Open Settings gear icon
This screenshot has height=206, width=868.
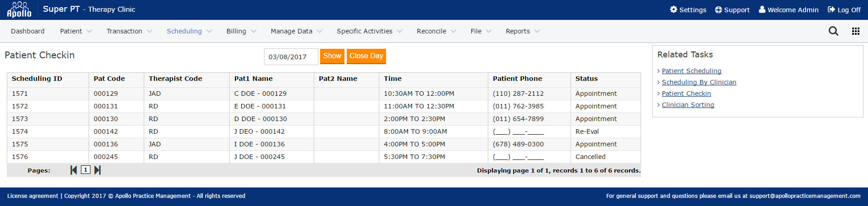(x=674, y=9)
